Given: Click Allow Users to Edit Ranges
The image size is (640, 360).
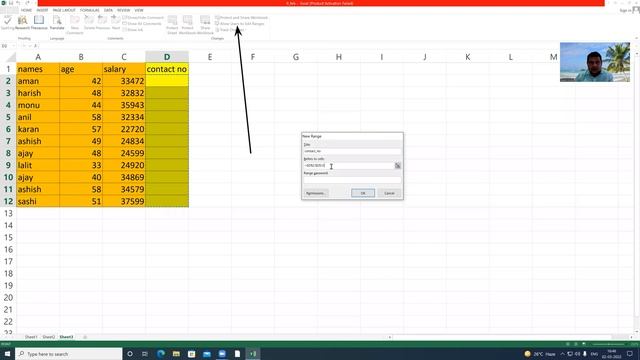Looking at the screenshot, I should pos(240,24).
